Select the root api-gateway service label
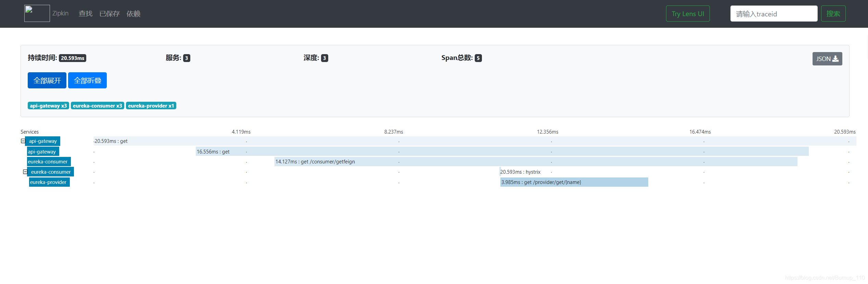 (x=43, y=141)
